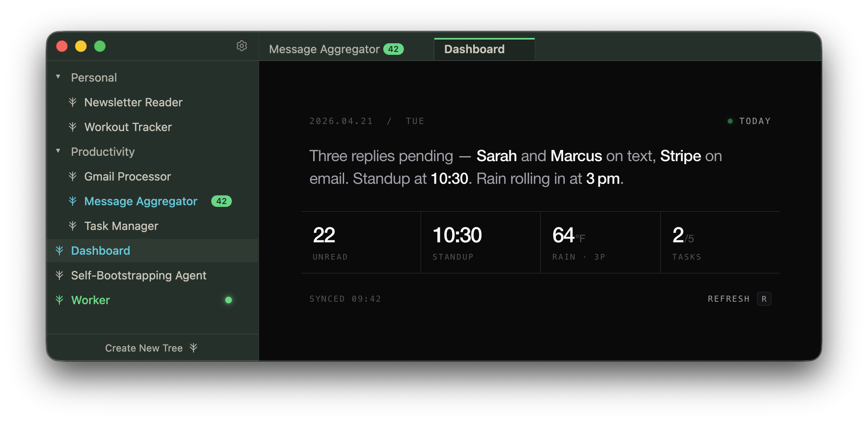Open Workout Tracker in the sidebar
The height and width of the screenshot is (422, 868).
click(x=153, y=127)
